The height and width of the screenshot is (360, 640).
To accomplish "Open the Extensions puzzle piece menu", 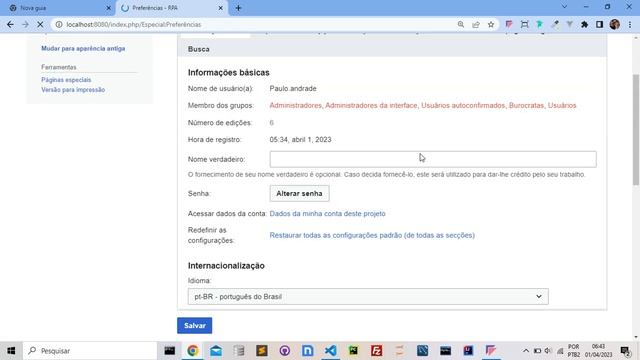I will 584,24.
